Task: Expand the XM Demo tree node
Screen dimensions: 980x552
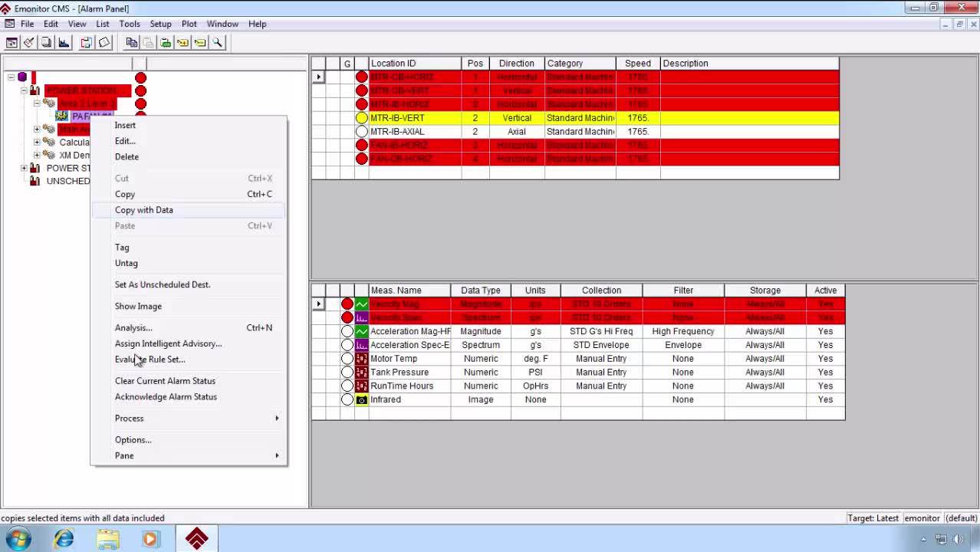Action: pos(37,155)
